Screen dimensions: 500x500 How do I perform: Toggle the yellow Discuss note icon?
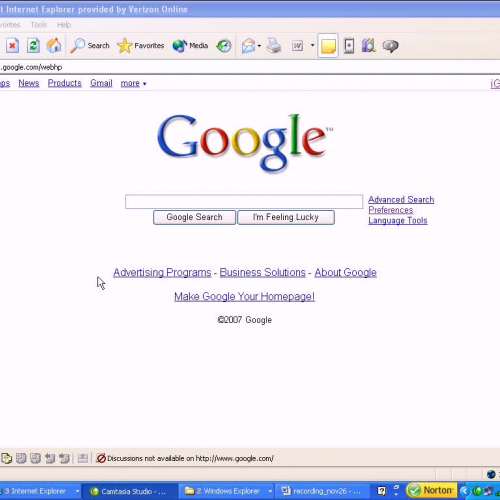(328, 46)
